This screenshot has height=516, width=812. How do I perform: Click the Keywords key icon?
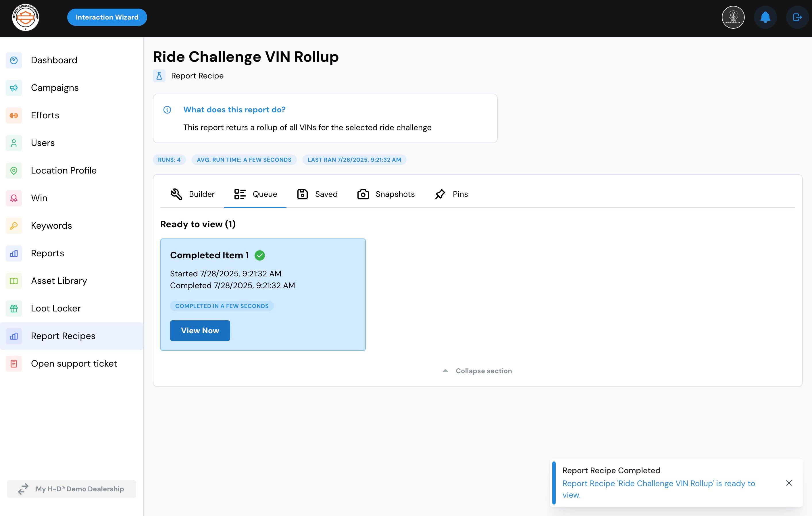pos(14,226)
